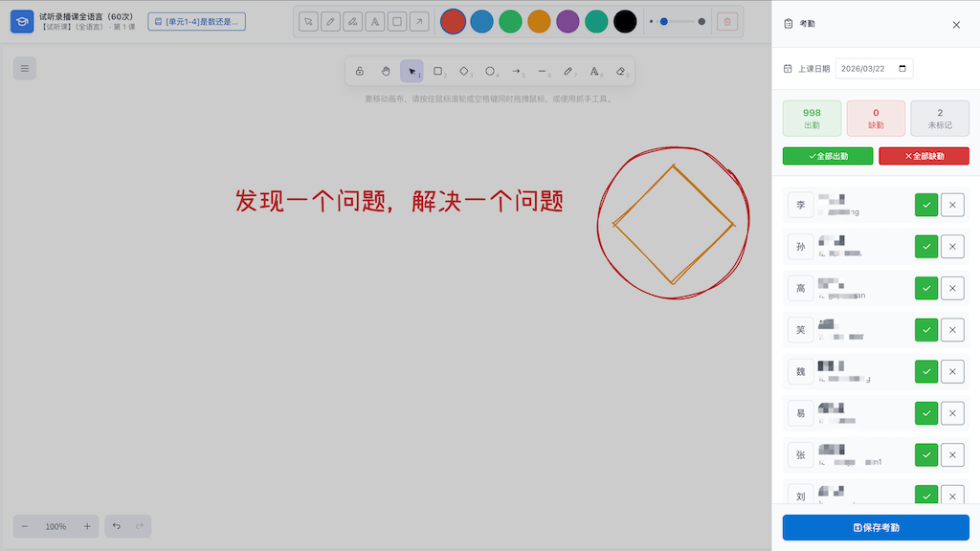Mark student 张 absent with X button
The height and width of the screenshot is (551, 980).
click(952, 454)
